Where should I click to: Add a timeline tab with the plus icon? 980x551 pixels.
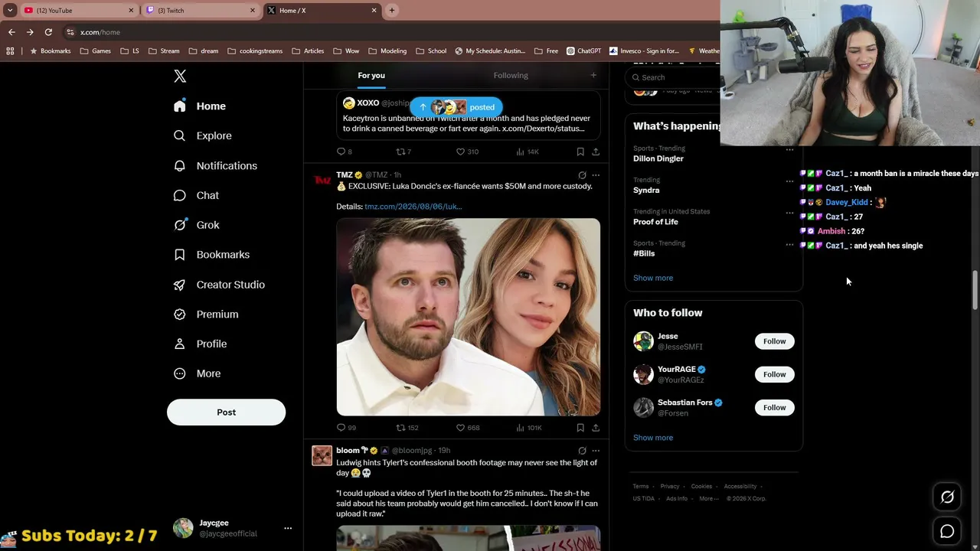593,75
